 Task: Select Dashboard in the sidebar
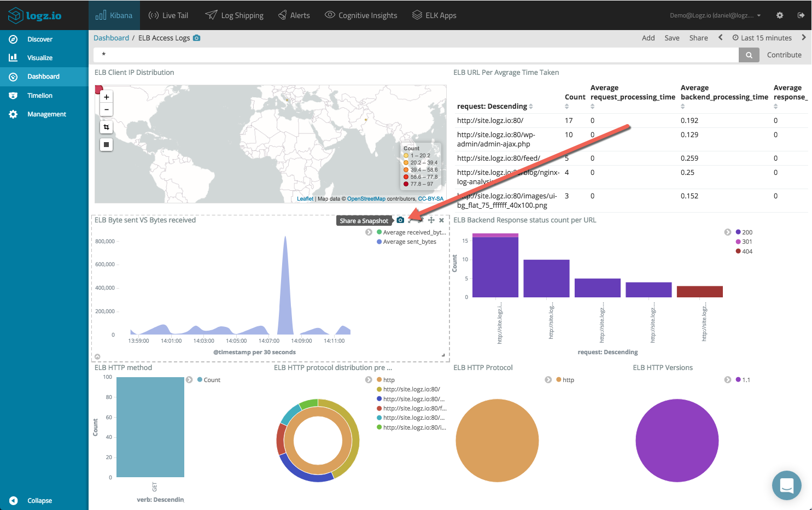pyautogui.click(x=44, y=77)
